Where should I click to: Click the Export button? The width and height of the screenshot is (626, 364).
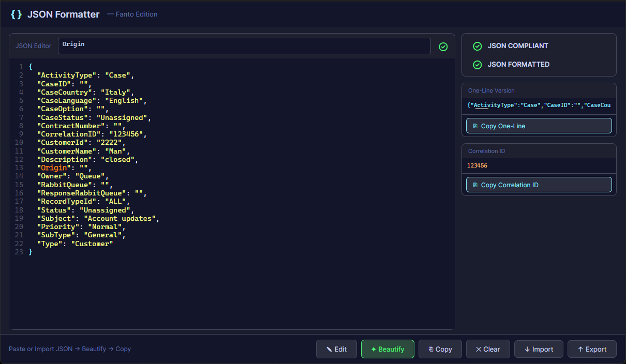click(592, 349)
